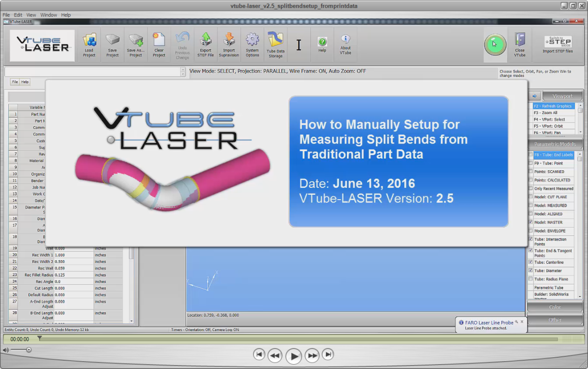Open Save As Project
The image size is (588, 369).
pos(136,45)
